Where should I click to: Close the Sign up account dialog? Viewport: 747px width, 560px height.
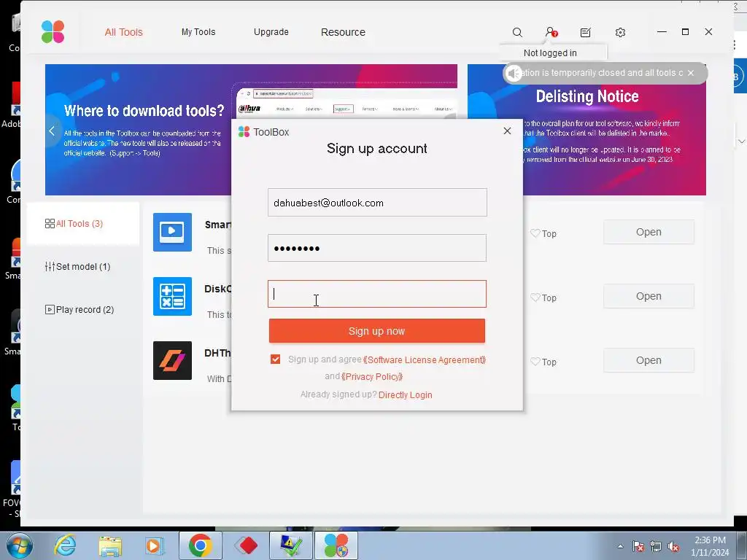tap(508, 131)
